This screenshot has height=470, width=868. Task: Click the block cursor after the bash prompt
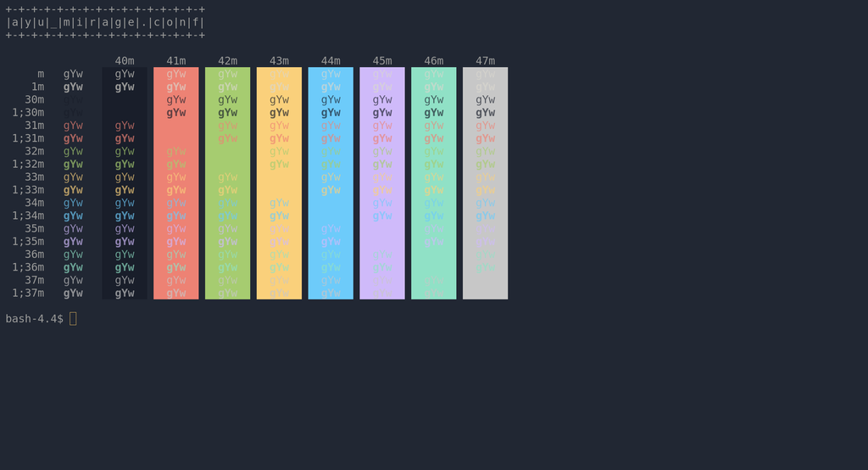point(73,318)
